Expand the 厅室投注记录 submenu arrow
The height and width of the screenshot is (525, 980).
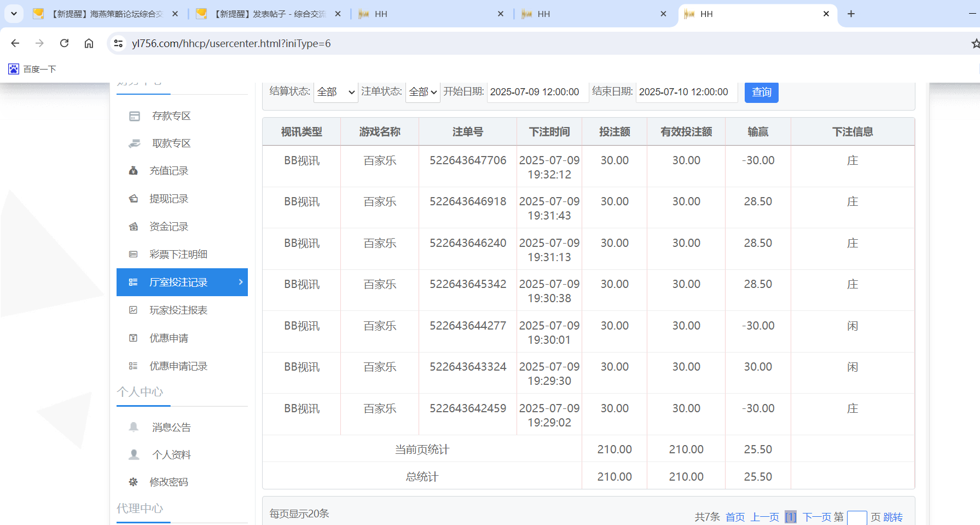coord(240,282)
